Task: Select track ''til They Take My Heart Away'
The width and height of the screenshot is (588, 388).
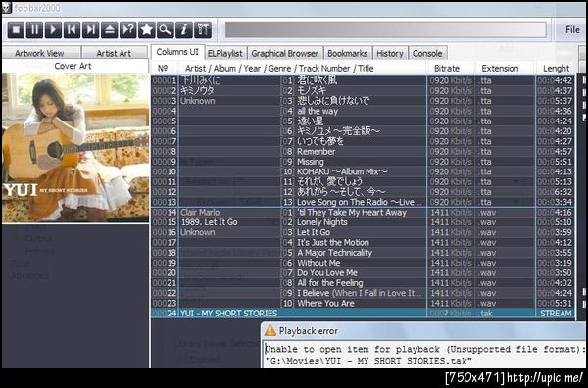Action: point(352,213)
